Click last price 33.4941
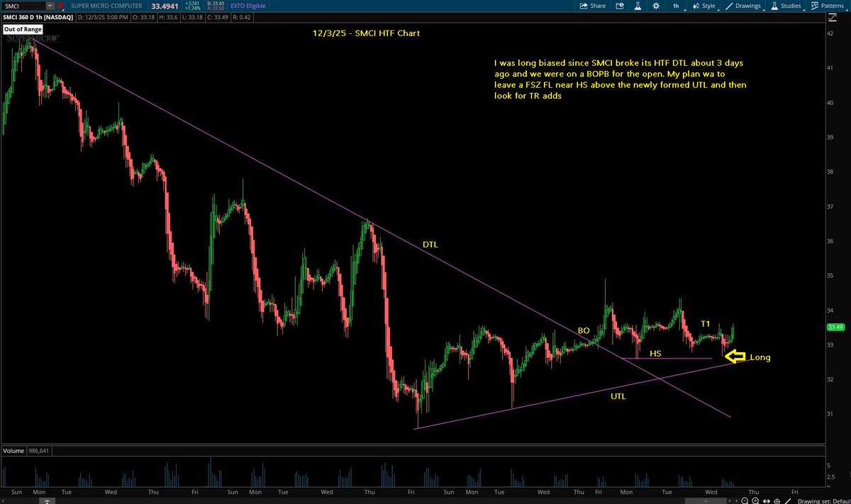The height and width of the screenshot is (504, 851). tap(165, 6)
